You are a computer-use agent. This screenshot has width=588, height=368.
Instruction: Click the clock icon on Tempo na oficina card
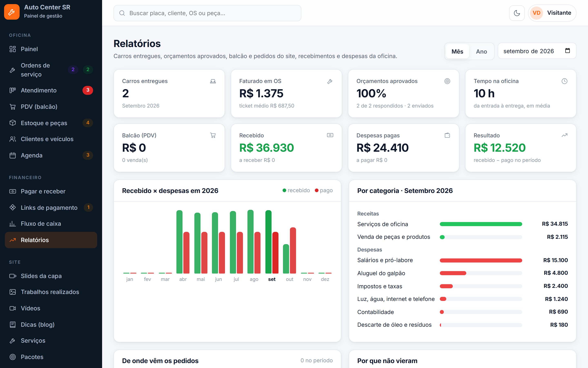[565, 81]
